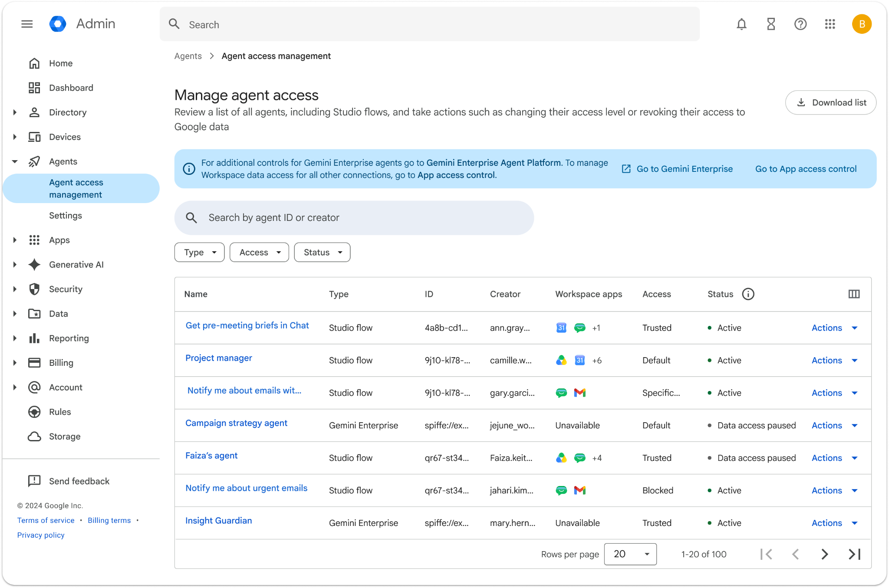The image size is (889, 588).
Task: Open Get pre-meeting briefs in Chat agent
Action: 247,325
